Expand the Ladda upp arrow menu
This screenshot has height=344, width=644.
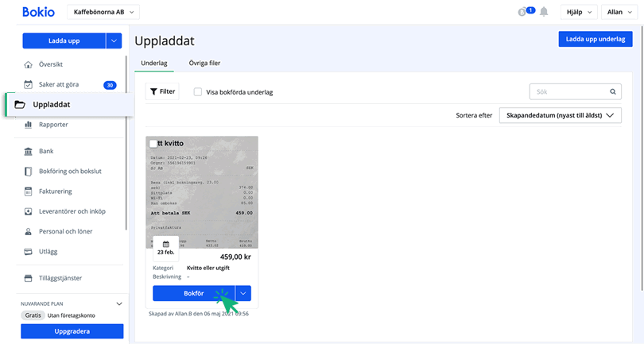tap(114, 41)
